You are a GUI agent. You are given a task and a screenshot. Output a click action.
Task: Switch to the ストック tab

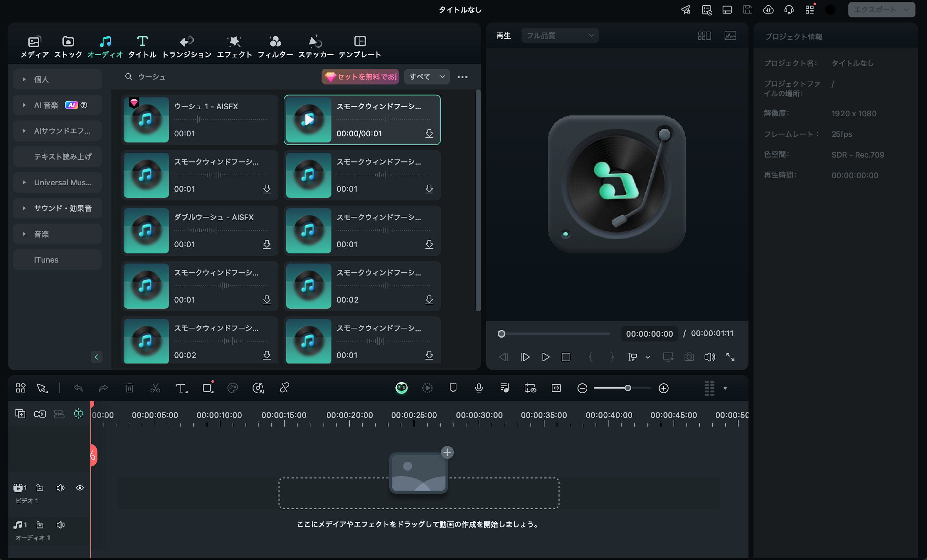coord(68,47)
